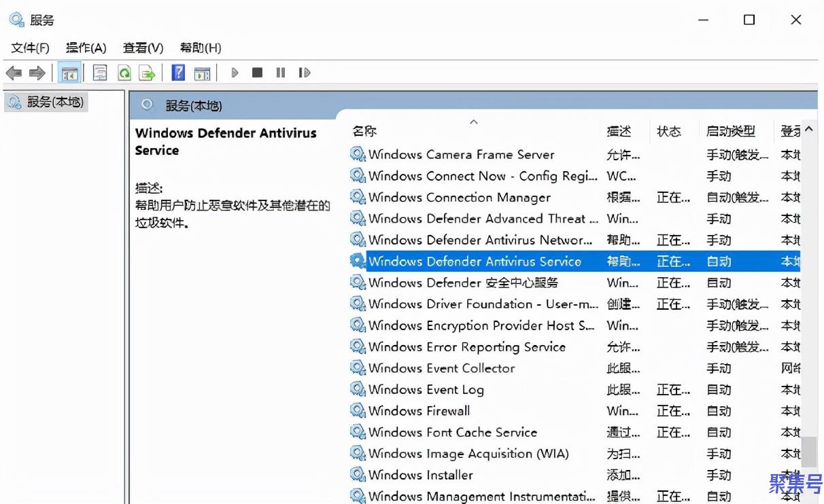Click the Back arrow toolbar icon

14,73
